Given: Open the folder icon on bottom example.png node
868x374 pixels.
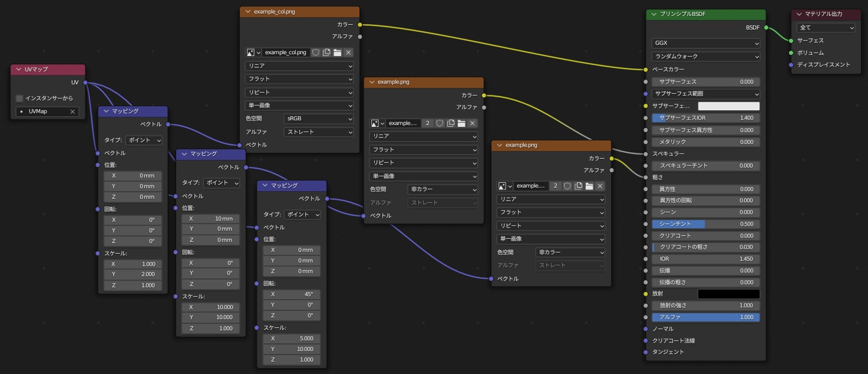Looking at the screenshot, I should point(588,186).
